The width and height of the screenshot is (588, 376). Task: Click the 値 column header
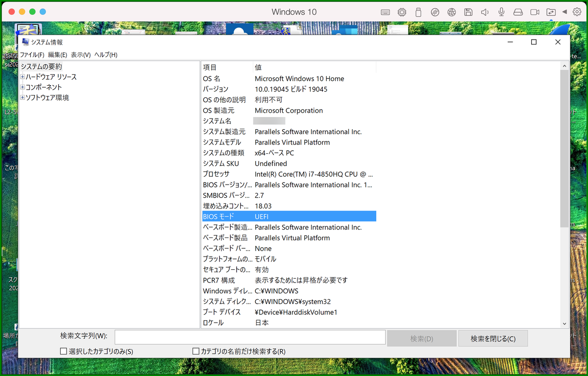click(x=315, y=67)
